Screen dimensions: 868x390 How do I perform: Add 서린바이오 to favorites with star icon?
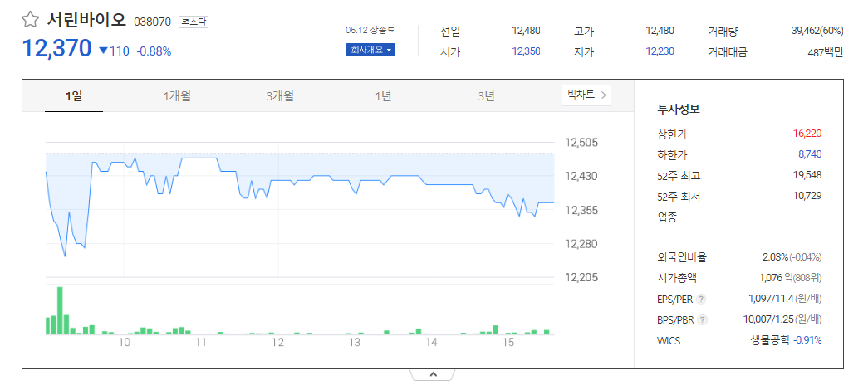[x=30, y=21]
